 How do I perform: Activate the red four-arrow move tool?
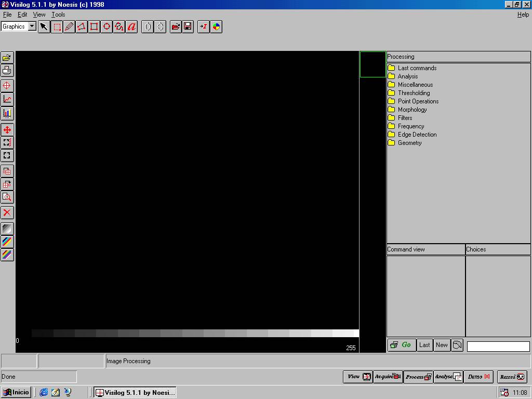point(7,129)
